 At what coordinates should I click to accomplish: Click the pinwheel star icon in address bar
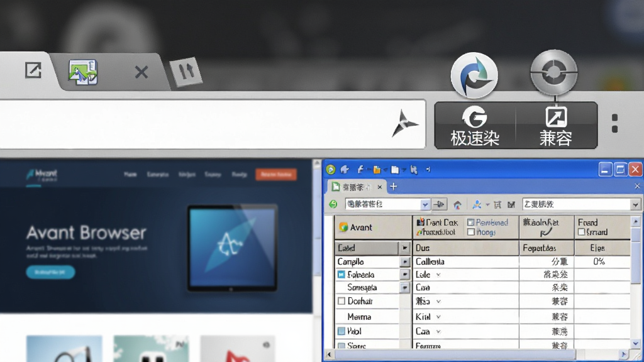404,124
